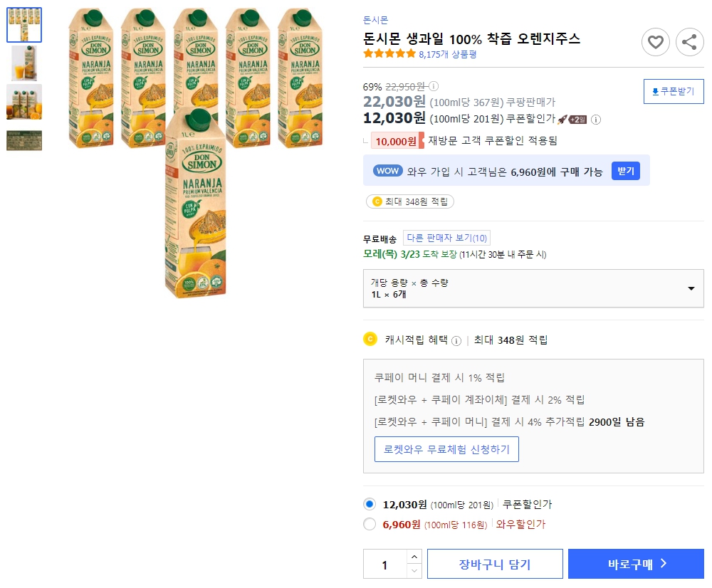712x588 pixels.
Task: Click the share icon
Action: (x=689, y=42)
